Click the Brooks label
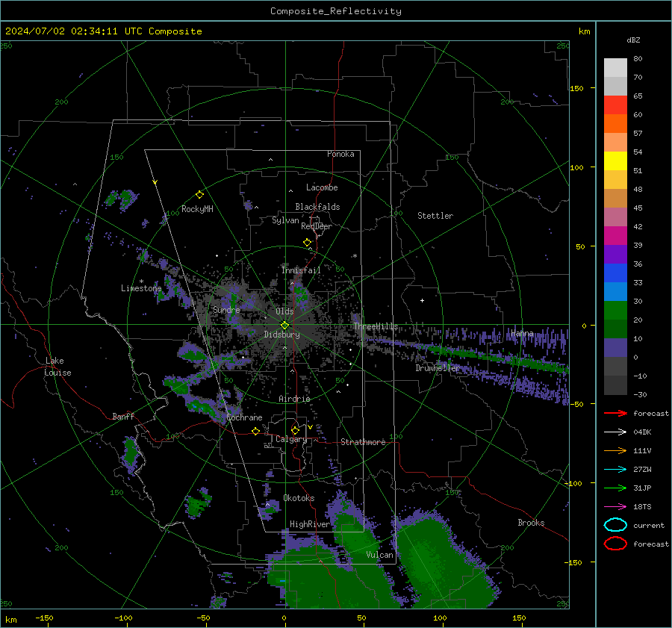Screen dimensions: 672x628 (x=531, y=523)
